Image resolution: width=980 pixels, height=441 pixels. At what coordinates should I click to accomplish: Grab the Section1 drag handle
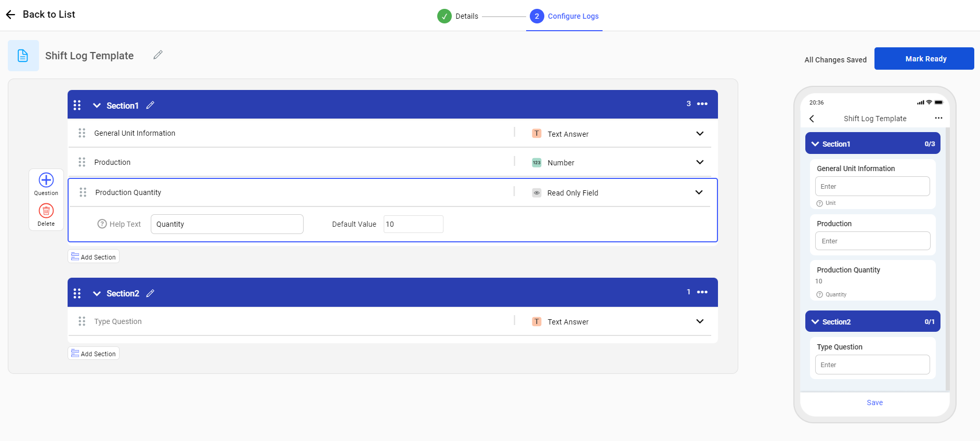click(x=77, y=105)
